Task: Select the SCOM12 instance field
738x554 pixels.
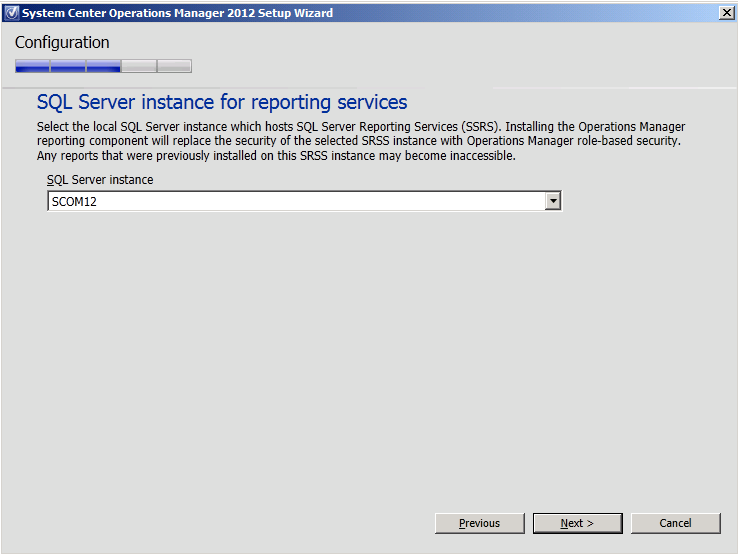Action: (x=304, y=201)
